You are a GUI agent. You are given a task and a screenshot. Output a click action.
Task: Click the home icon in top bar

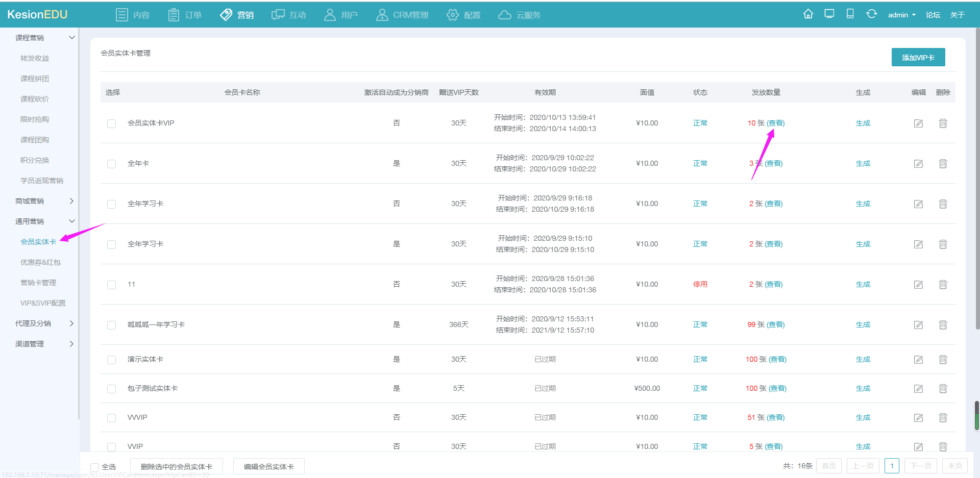point(808,14)
